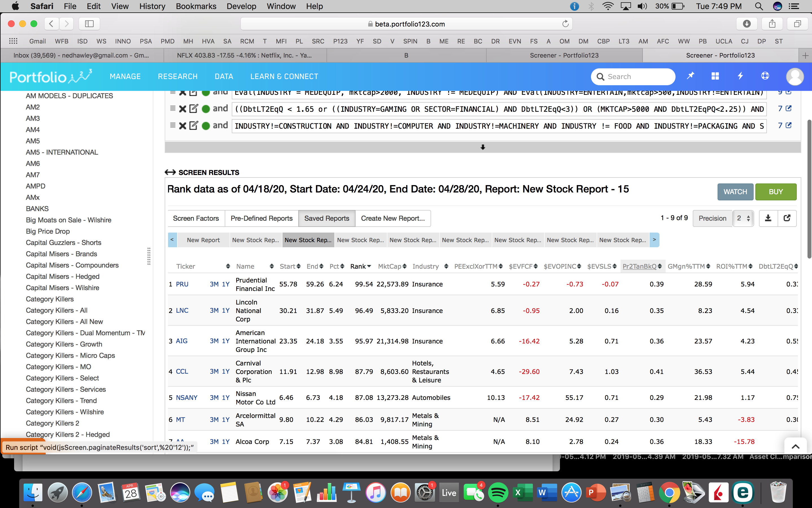Open the PRU ticker link
Viewport: 812px width, 508px height.
click(x=182, y=284)
